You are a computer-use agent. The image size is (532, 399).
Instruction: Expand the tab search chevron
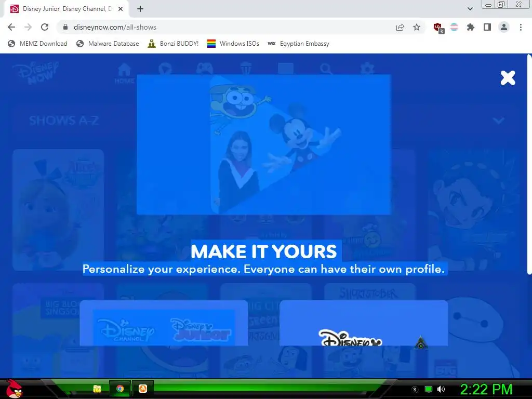pyautogui.click(x=470, y=9)
